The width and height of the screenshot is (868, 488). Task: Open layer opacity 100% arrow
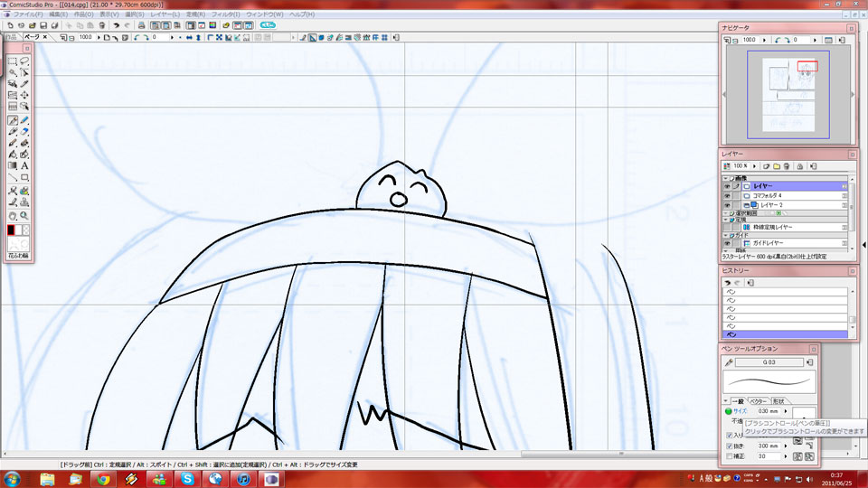[754, 166]
